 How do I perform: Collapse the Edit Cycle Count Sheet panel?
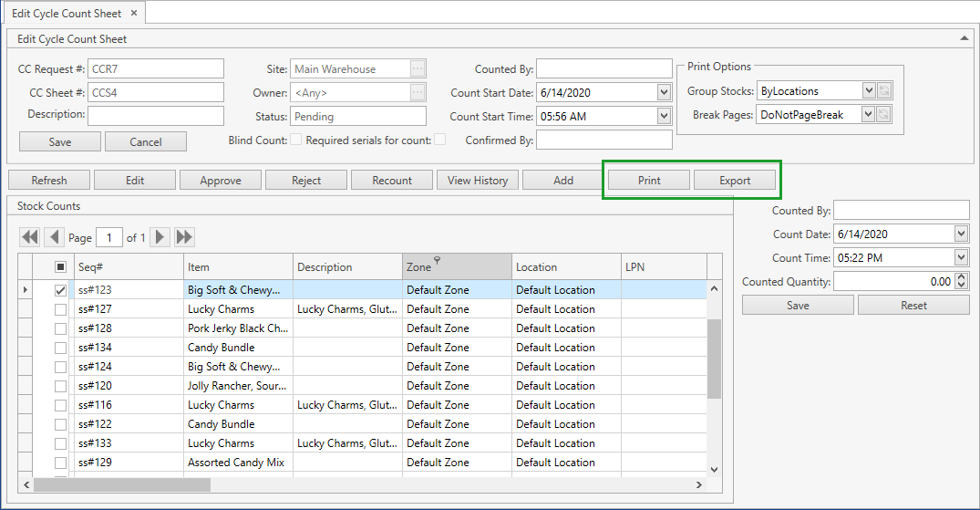tap(965, 38)
